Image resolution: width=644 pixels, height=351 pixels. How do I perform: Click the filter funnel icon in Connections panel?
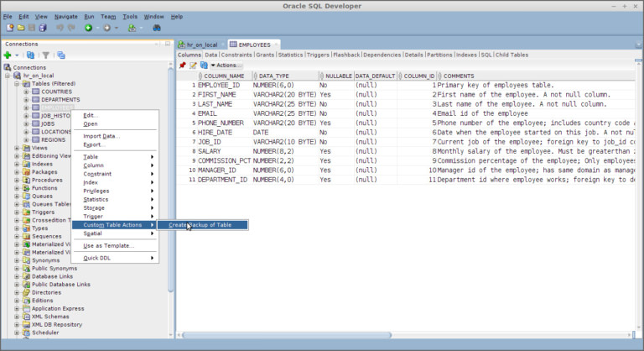(x=47, y=55)
